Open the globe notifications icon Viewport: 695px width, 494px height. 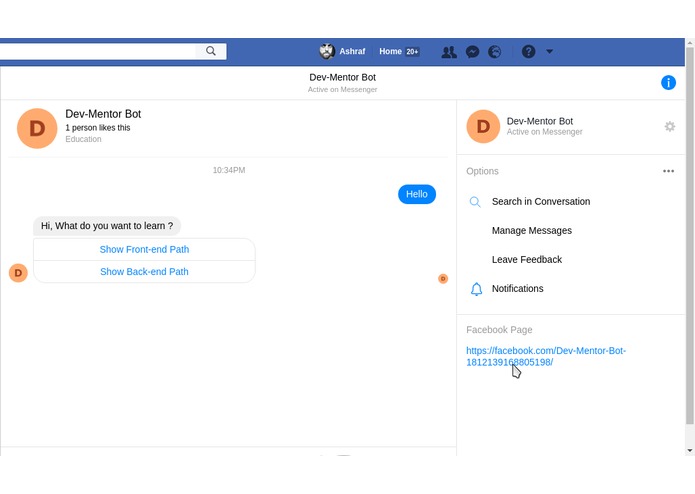(x=495, y=52)
